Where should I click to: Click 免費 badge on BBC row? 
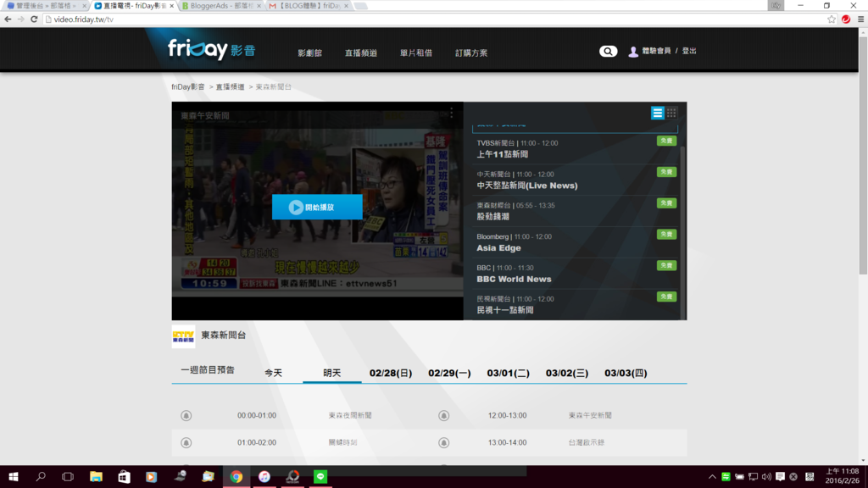click(x=666, y=265)
